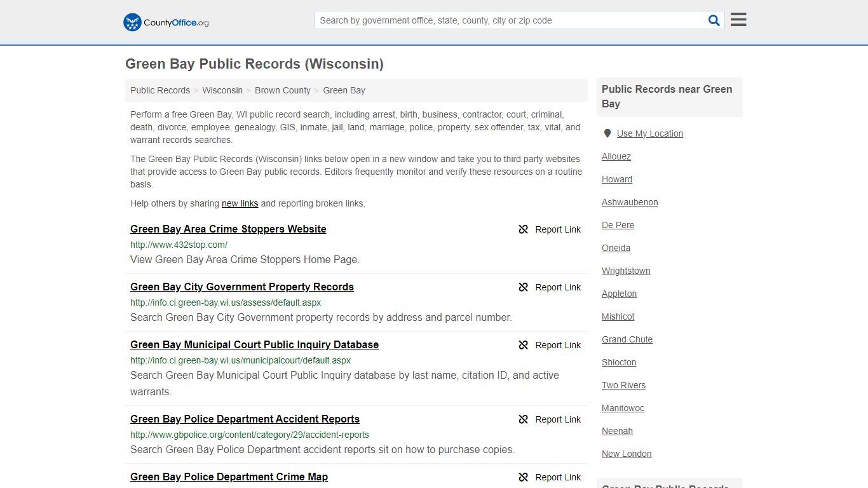This screenshot has height=488, width=868.
Task: Click Use My Location
Action: tap(649, 133)
